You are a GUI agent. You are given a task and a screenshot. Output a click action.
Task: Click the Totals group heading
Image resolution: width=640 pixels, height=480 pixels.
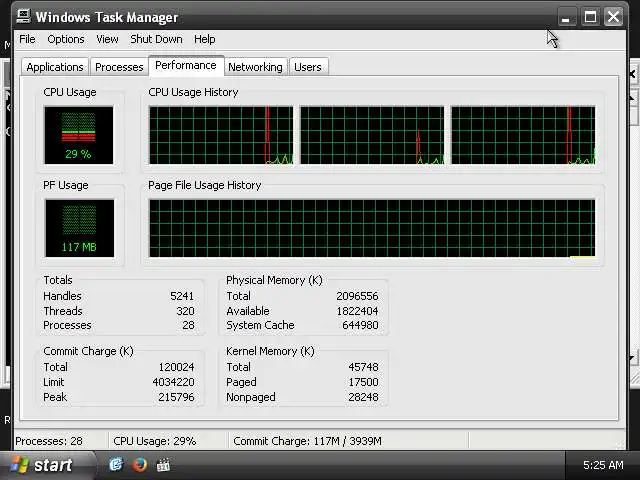pos(58,280)
